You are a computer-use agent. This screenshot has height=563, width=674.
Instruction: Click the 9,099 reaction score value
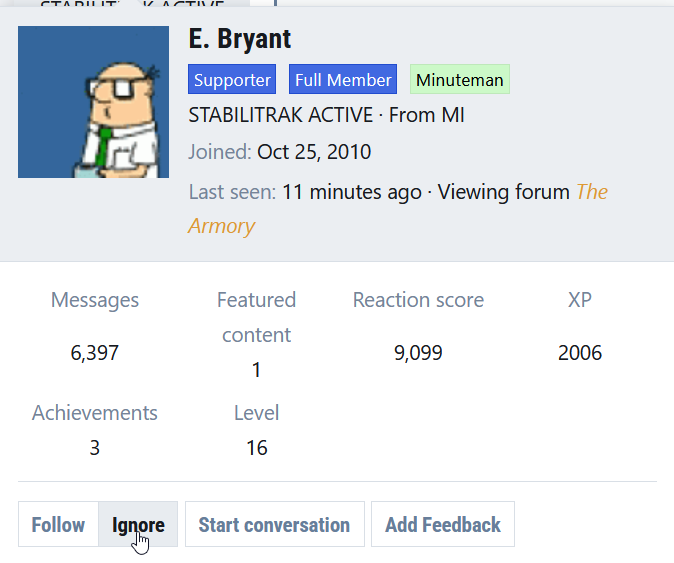418,353
